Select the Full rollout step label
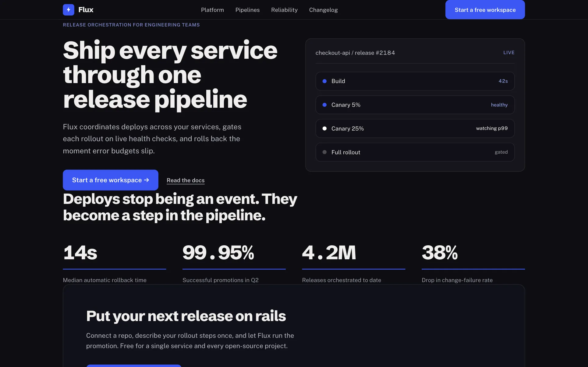This screenshot has width=588, height=367. coord(346,152)
